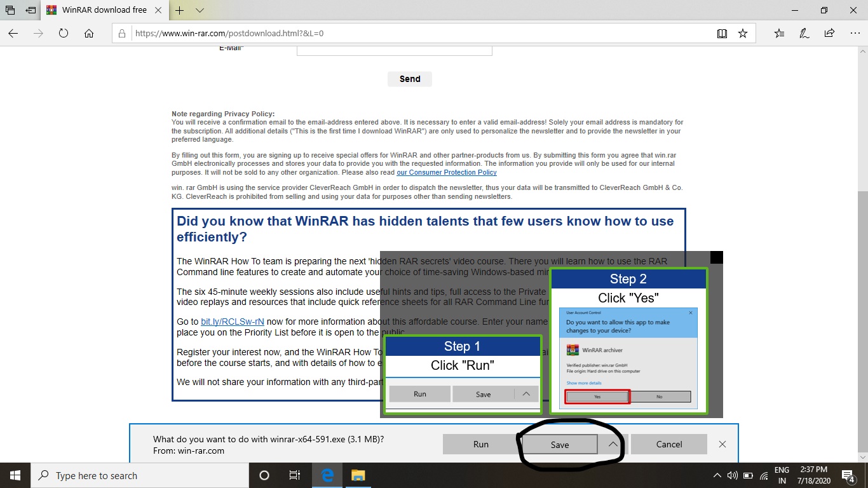
Task: Expand the Save options arrow
Action: click(x=613, y=444)
